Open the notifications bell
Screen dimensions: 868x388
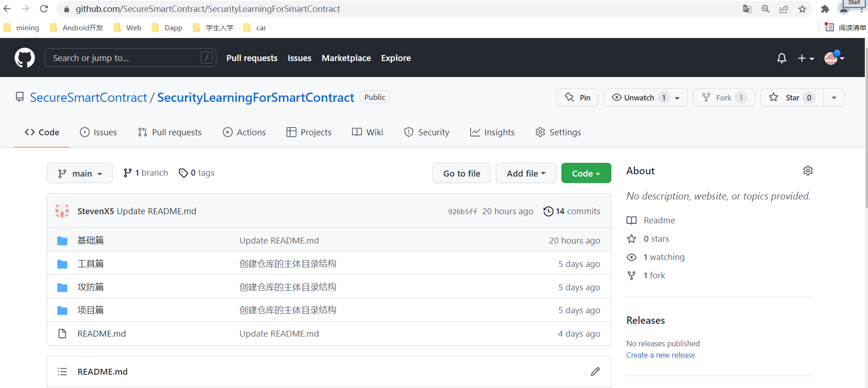pyautogui.click(x=782, y=58)
